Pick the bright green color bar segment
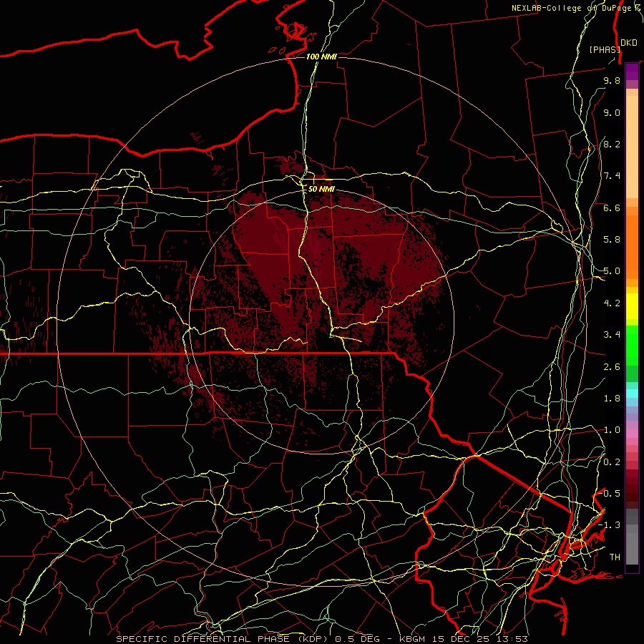Screen dimensions: 644x644 [632, 345]
